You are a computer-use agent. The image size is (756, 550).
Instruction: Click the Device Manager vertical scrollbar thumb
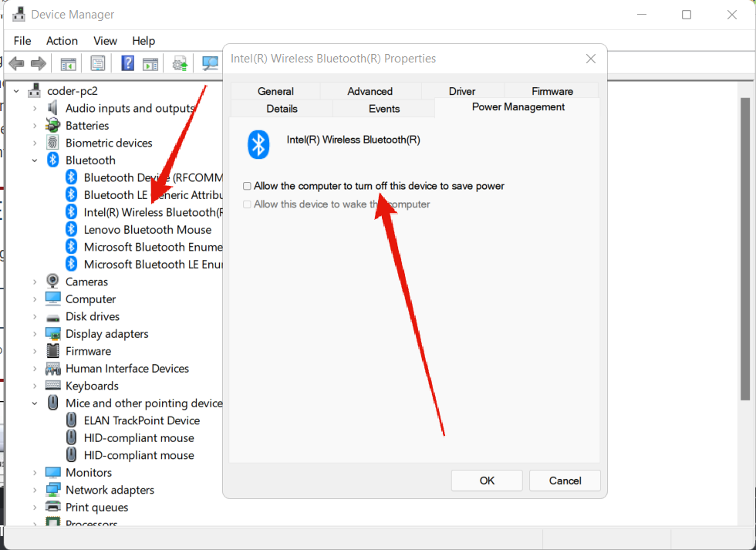coord(745,248)
